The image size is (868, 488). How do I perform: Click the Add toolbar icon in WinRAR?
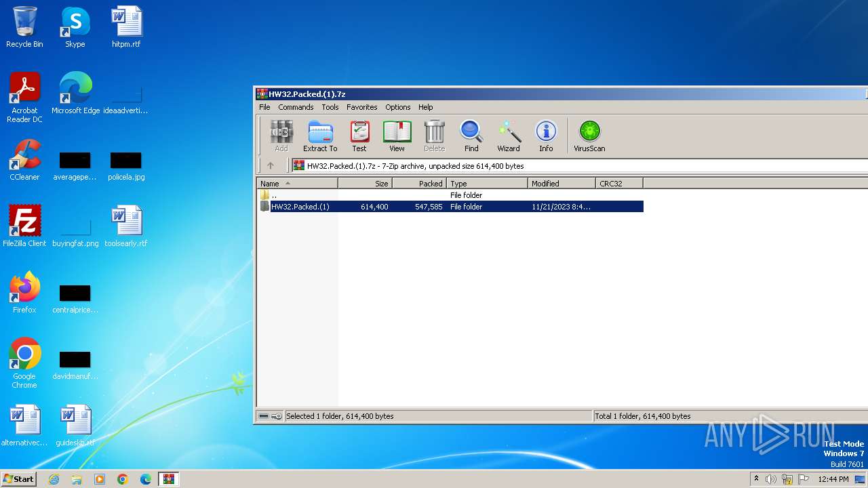click(x=281, y=136)
